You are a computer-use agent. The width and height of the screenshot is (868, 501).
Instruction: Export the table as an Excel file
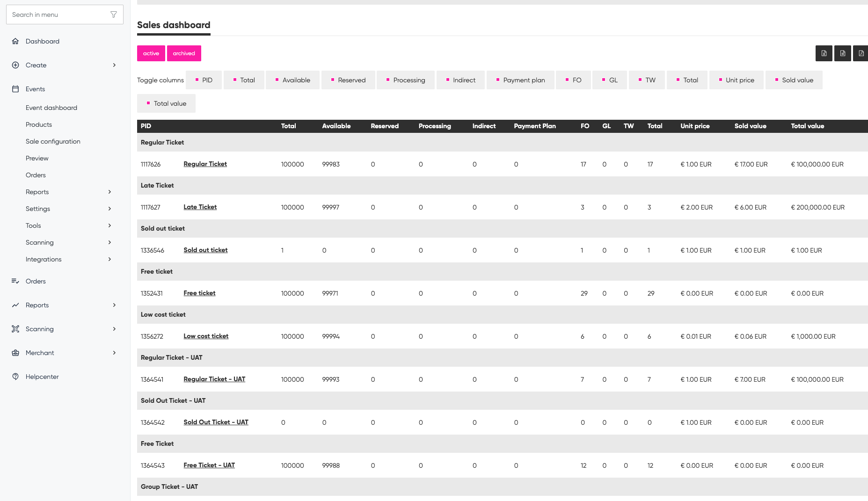click(x=824, y=53)
